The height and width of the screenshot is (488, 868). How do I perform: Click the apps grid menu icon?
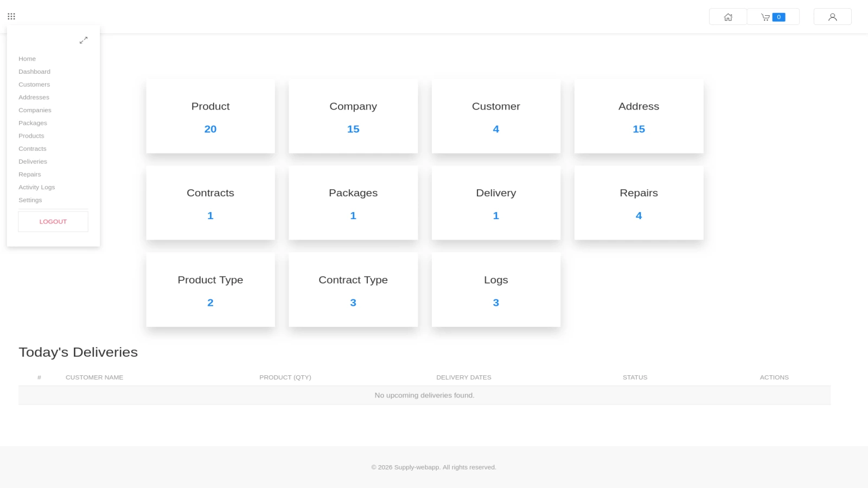(x=11, y=16)
